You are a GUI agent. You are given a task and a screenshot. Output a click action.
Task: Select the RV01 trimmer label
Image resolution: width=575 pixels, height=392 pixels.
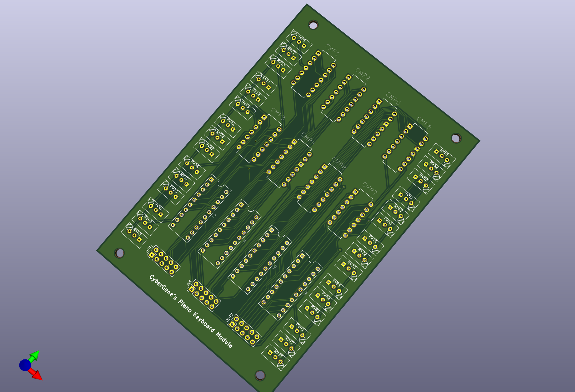[302, 38]
